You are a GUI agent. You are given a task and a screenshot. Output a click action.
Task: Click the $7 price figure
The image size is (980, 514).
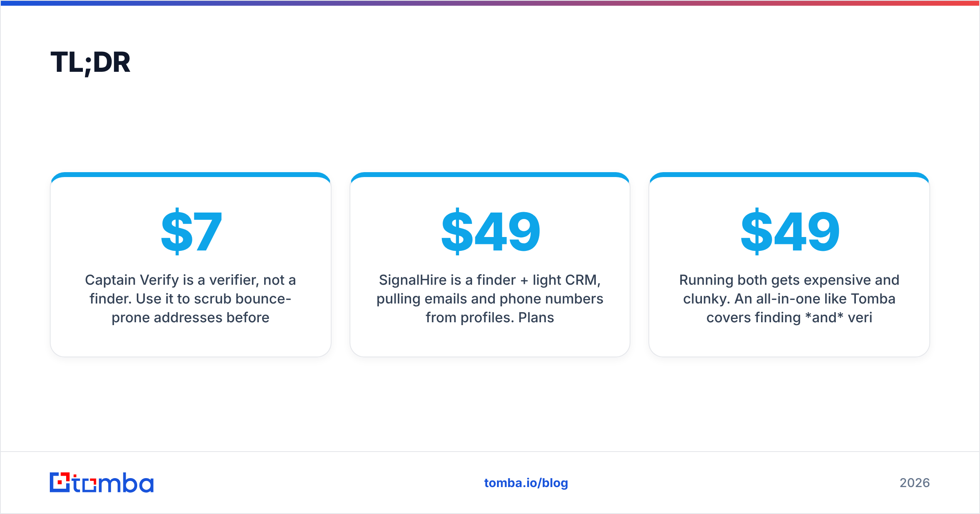point(191,232)
